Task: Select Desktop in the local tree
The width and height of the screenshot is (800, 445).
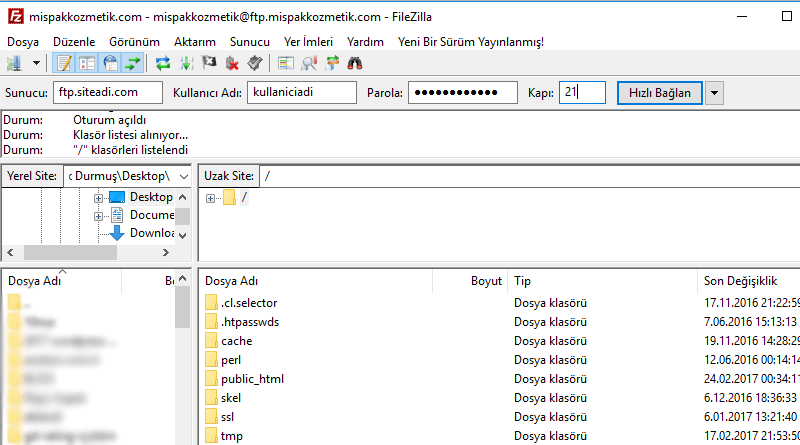Action: pos(151,197)
